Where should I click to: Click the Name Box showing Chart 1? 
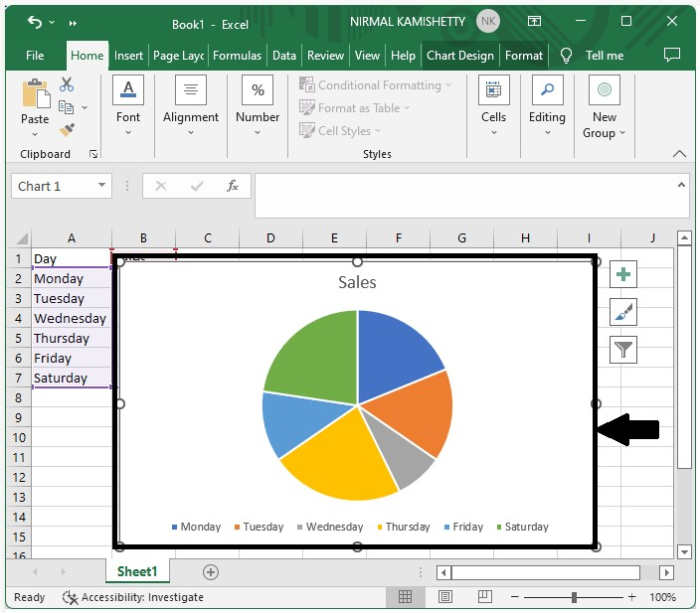click(x=53, y=186)
